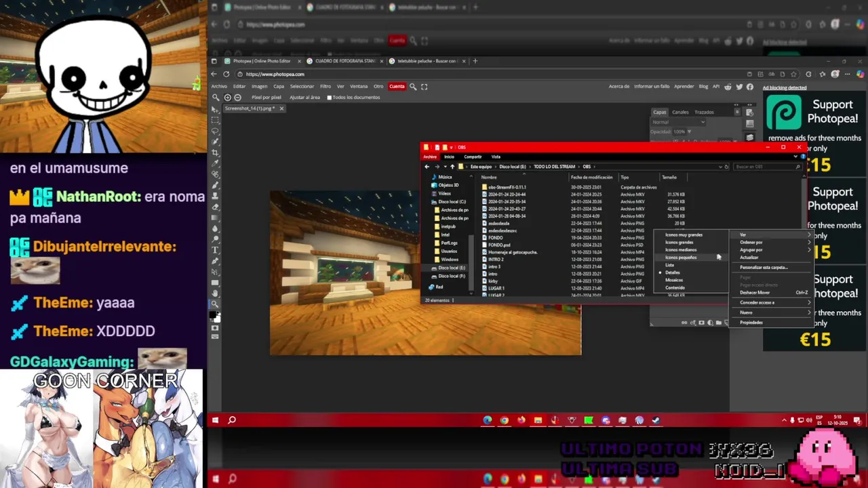The image size is (868, 488).
Task: Click the zoom-out minus icon in options bar
Action: (x=237, y=98)
